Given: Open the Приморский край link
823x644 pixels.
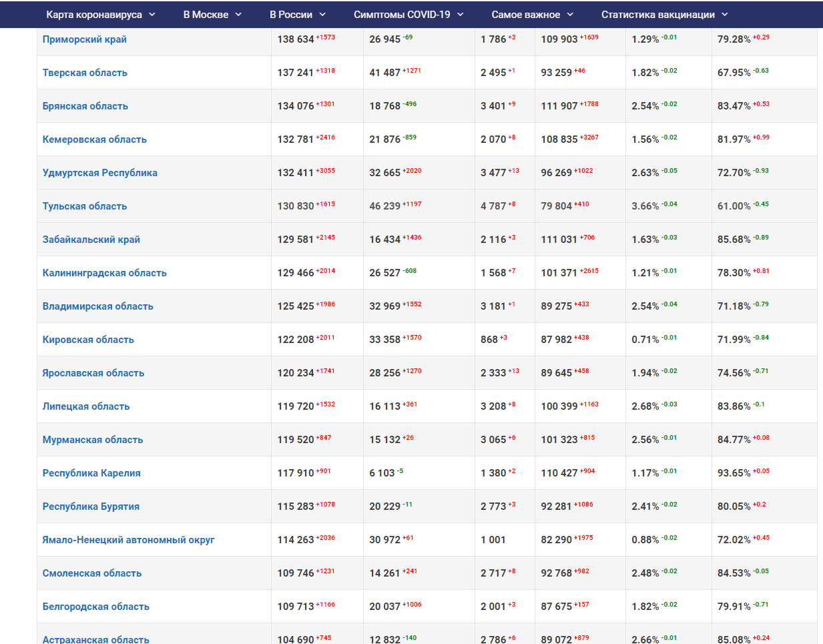Looking at the screenshot, I should 85,39.
